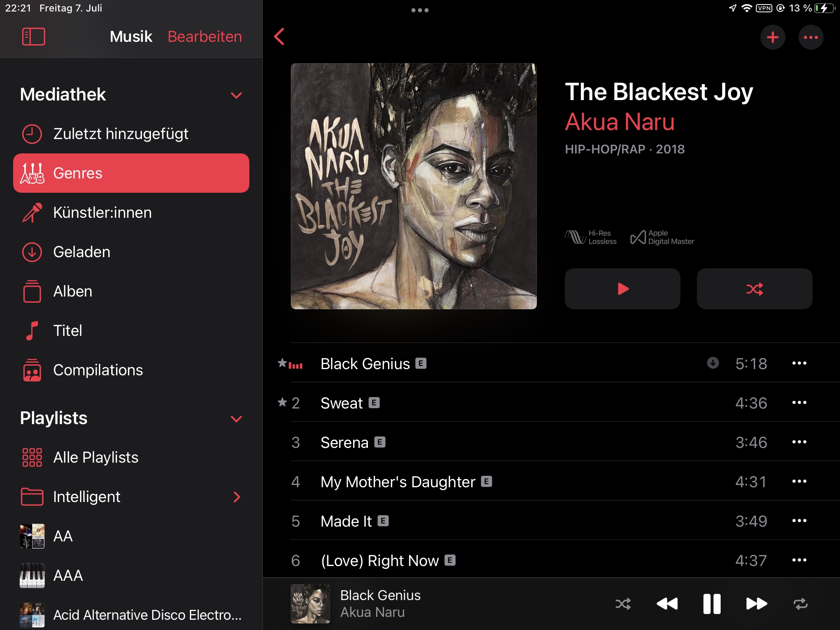Image resolution: width=840 pixels, height=630 pixels.
Task: Collapse the Mediathek section
Action: 236,95
